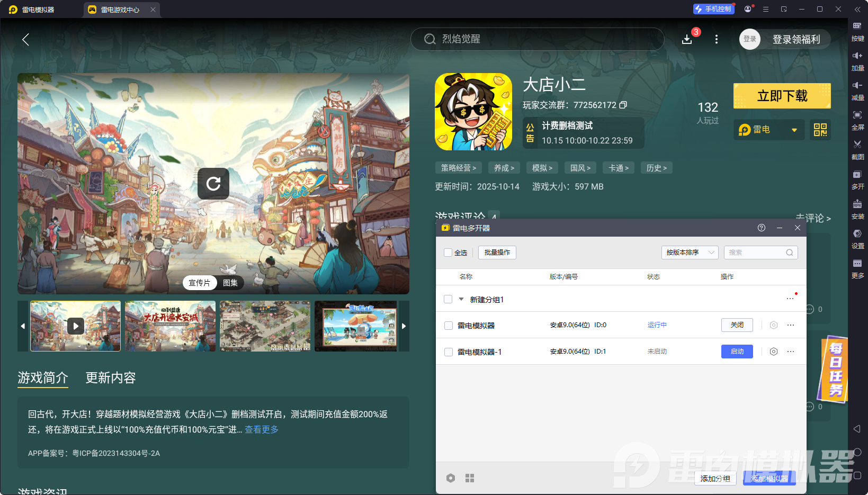Check the 雷电模拟器-1 row checkbox
This screenshot has width=868, height=495.
pyautogui.click(x=449, y=352)
